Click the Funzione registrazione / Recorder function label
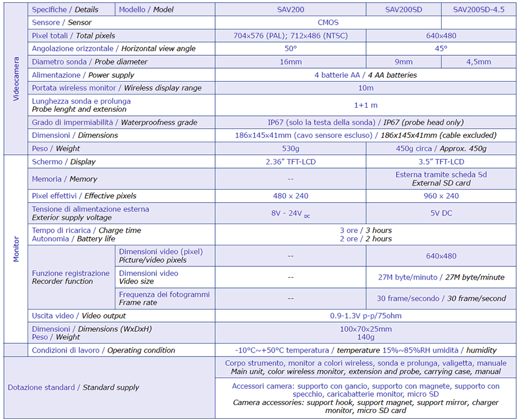Viewport: 519px width, 420px height. (70, 277)
